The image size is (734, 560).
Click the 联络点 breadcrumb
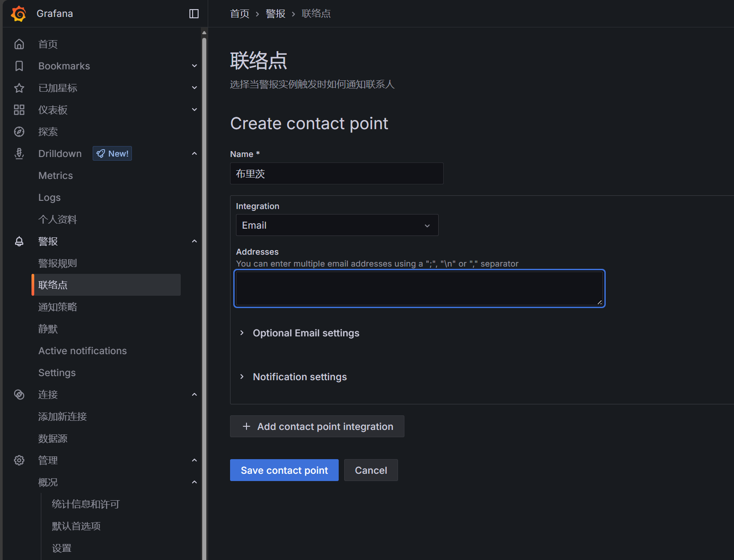(316, 14)
